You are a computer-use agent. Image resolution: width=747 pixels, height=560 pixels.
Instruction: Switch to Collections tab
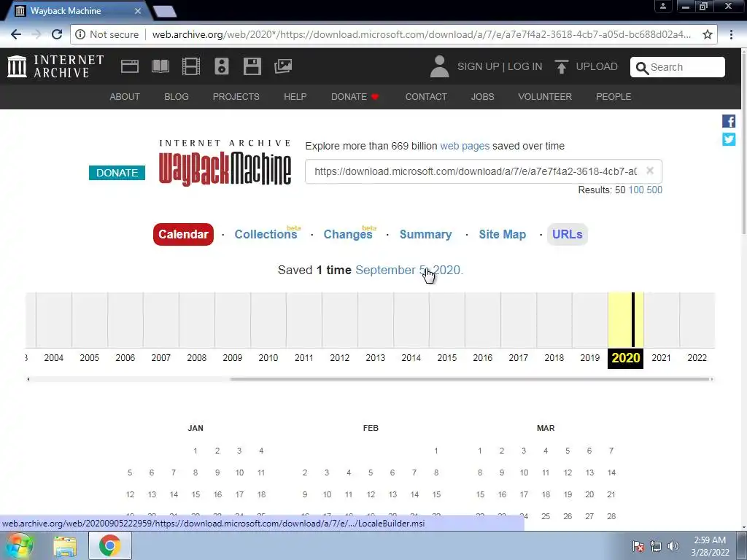(266, 234)
